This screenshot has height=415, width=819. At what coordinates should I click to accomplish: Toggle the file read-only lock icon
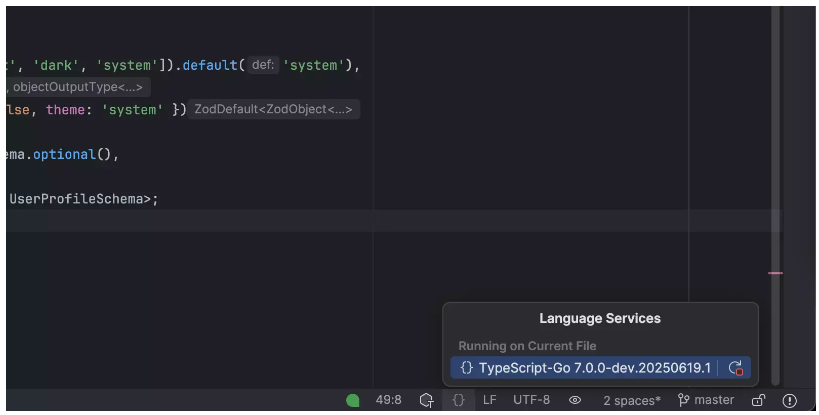click(x=758, y=400)
